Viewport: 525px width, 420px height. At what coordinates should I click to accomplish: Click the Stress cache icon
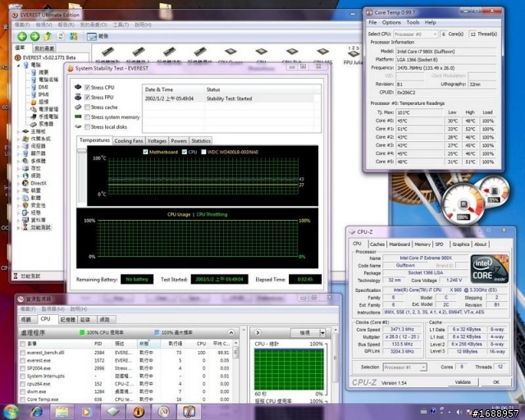click(78, 107)
